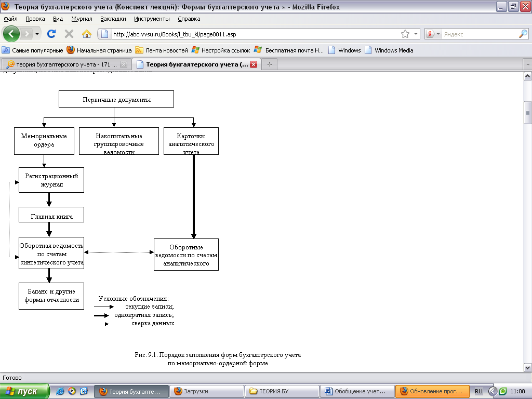
Task: Close the first tab with its grey X
Action: pos(124,64)
